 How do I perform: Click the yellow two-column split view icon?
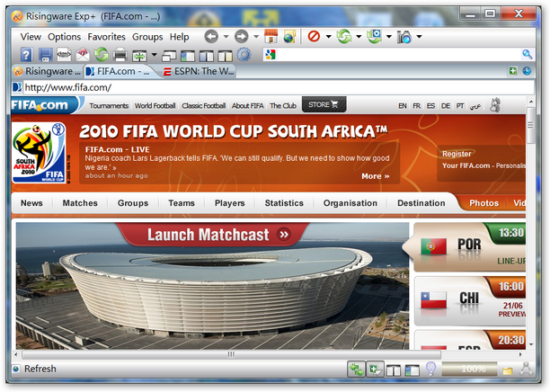[x=225, y=56]
